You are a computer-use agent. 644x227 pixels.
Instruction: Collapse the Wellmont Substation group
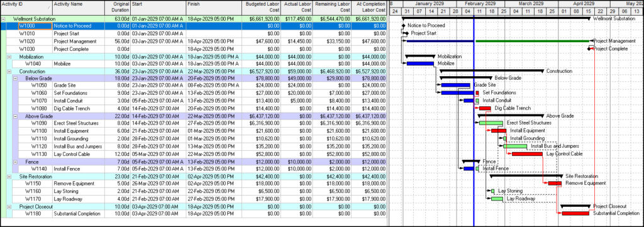click(x=3, y=19)
